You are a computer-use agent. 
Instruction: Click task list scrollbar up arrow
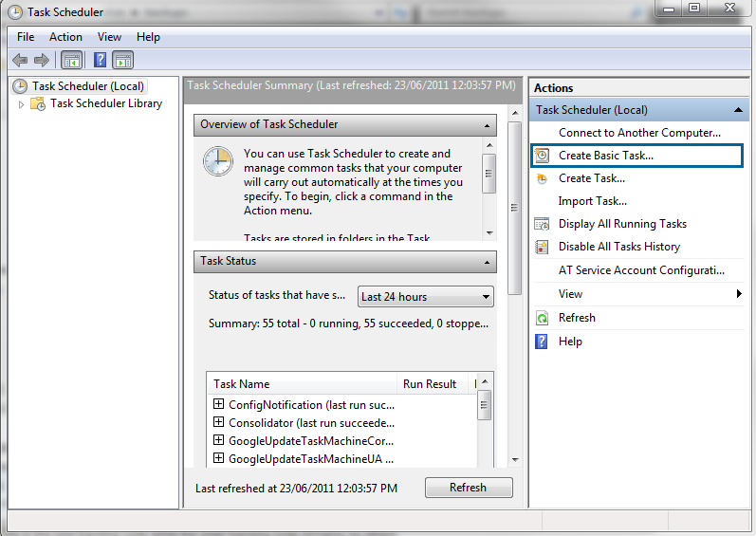point(485,381)
